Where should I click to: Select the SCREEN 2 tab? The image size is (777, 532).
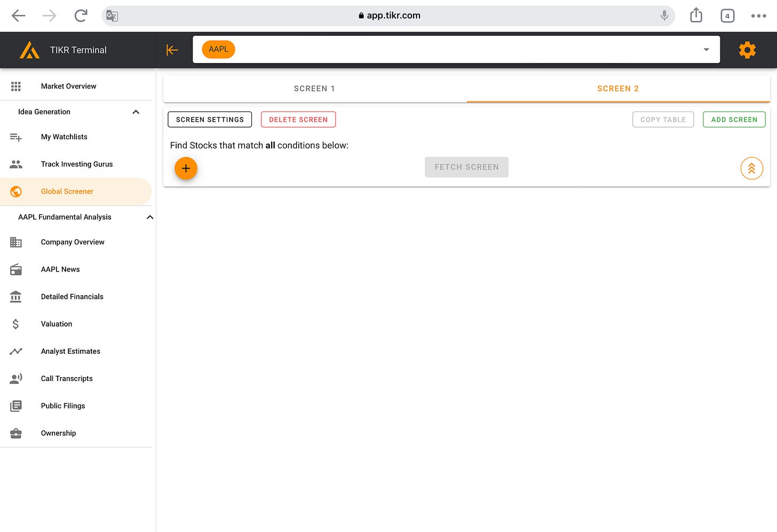[618, 89]
